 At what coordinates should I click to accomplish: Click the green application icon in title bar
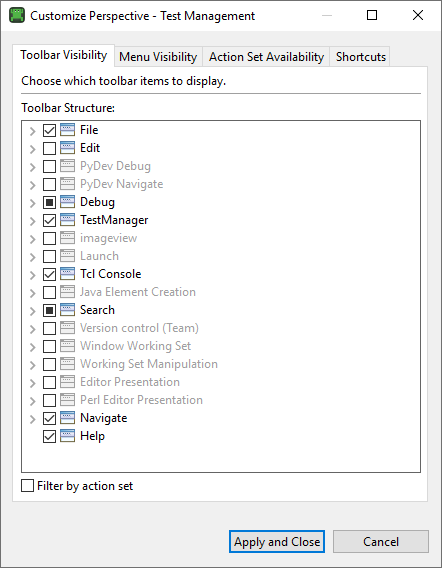pos(17,16)
